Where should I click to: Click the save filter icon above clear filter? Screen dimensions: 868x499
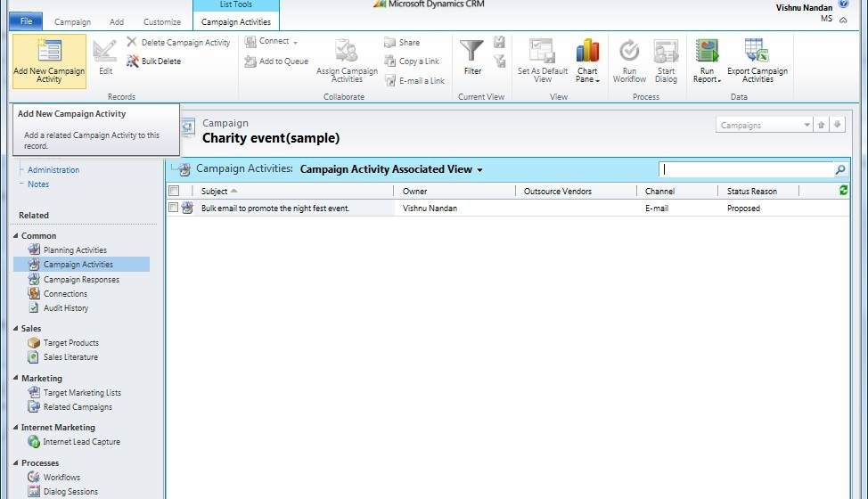(499, 42)
